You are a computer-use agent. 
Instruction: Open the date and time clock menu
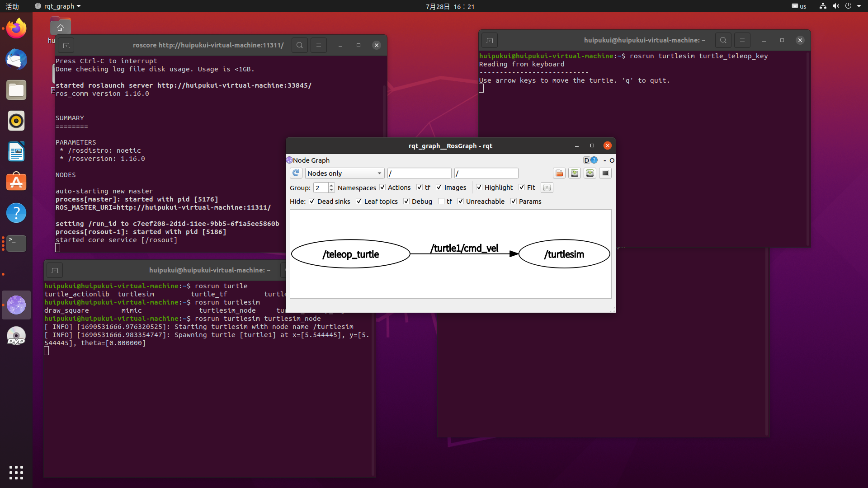(x=450, y=6)
